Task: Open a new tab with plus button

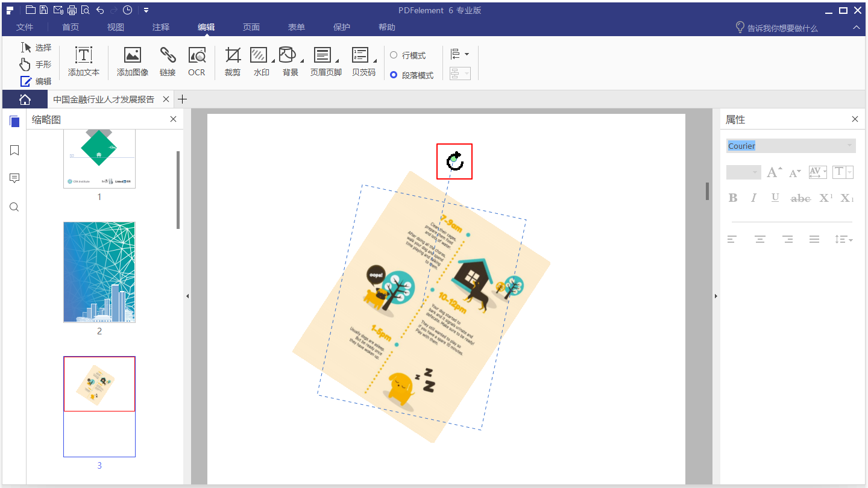Action: click(183, 99)
